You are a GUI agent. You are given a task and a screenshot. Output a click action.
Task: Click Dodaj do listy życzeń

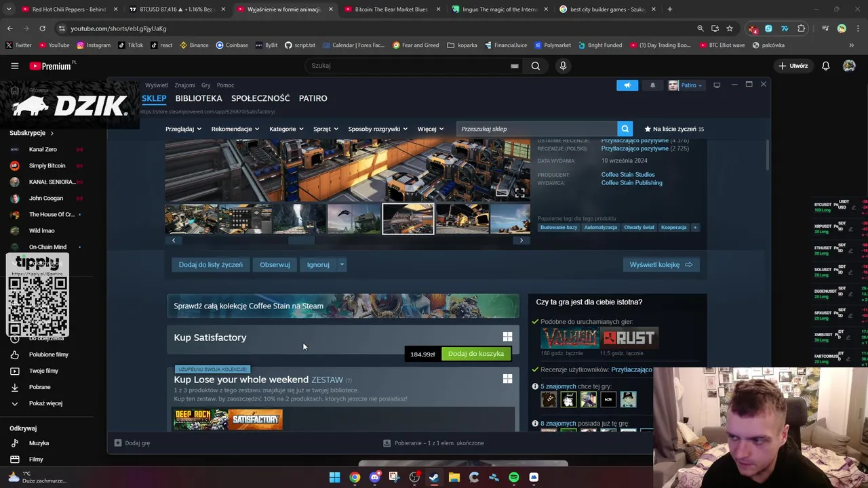click(x=210, y=265)
